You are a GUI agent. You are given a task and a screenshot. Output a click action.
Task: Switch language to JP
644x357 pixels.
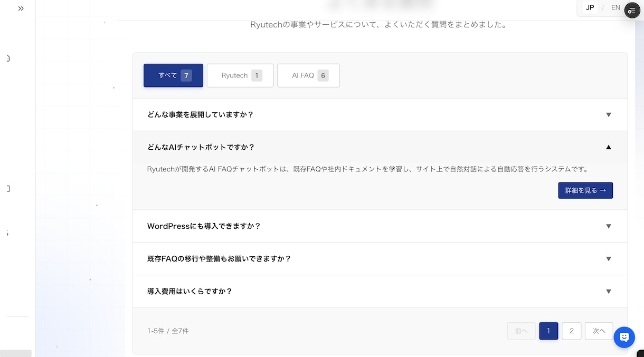coord(590,7)
